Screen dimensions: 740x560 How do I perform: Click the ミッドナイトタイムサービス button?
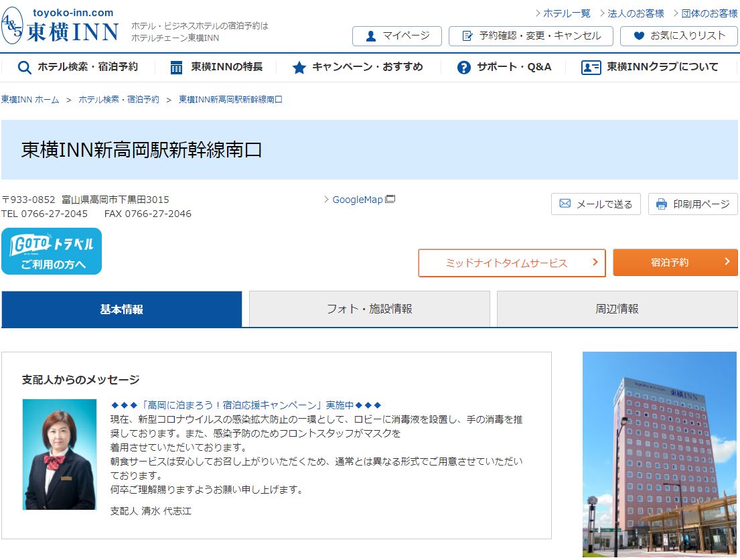pos(512,263)
